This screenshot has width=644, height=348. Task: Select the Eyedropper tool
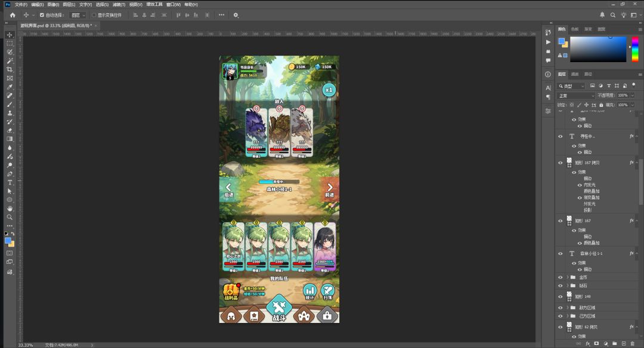10,87
